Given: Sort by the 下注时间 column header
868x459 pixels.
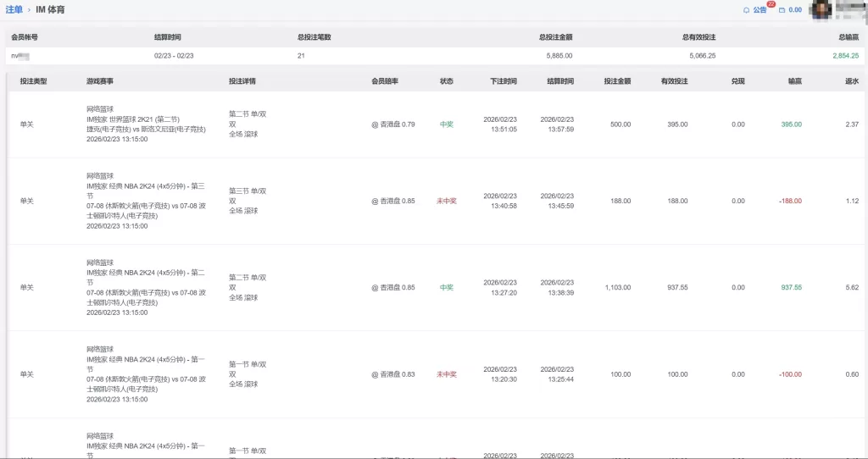Looking at the screenshot, I should point(503,81).
